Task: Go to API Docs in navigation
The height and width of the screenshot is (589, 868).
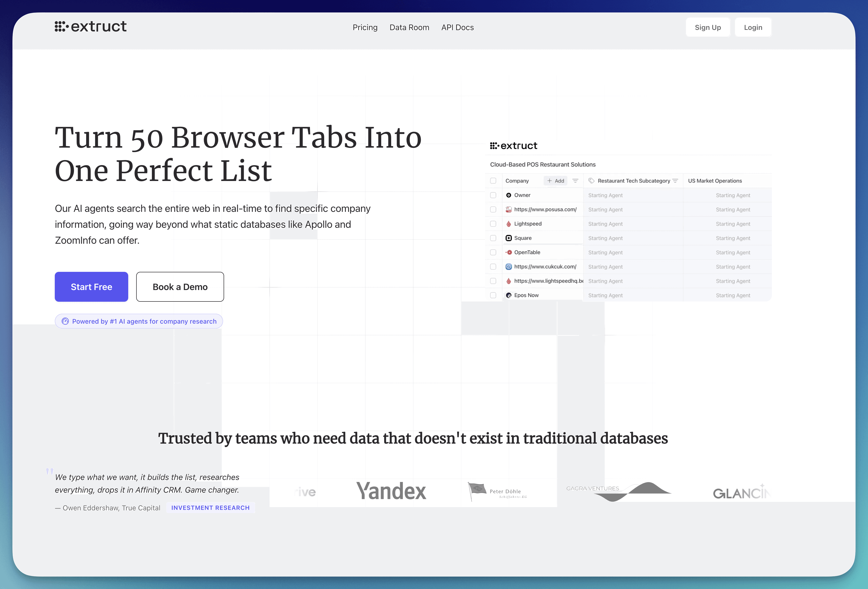Action: [457, 27]
